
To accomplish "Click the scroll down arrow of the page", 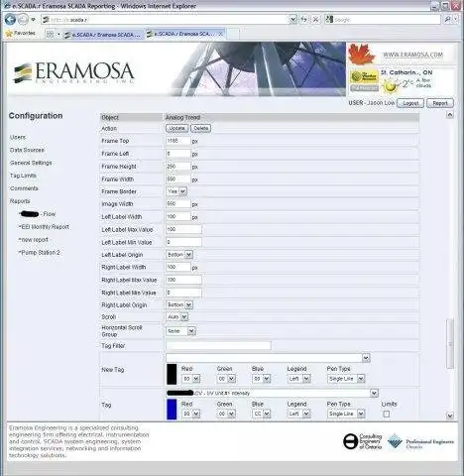I will 450,416.
